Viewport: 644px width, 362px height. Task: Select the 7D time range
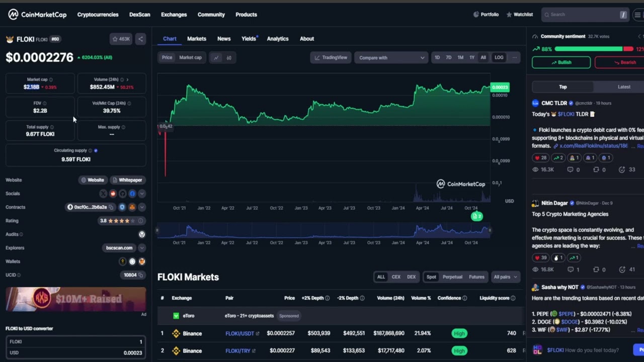click(448, 57)
